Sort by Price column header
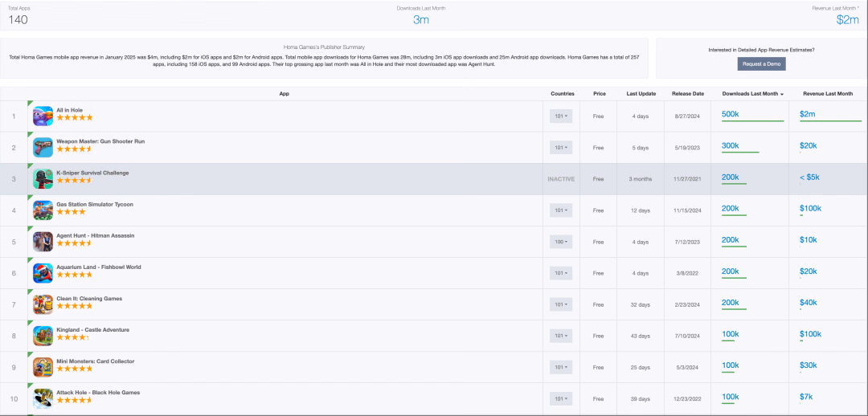 pos(599,94)
